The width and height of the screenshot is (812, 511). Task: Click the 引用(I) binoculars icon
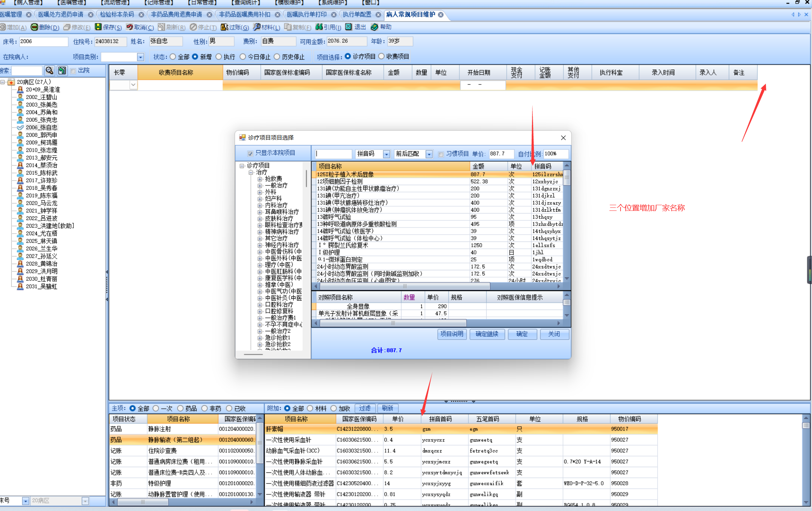[319, 27]
